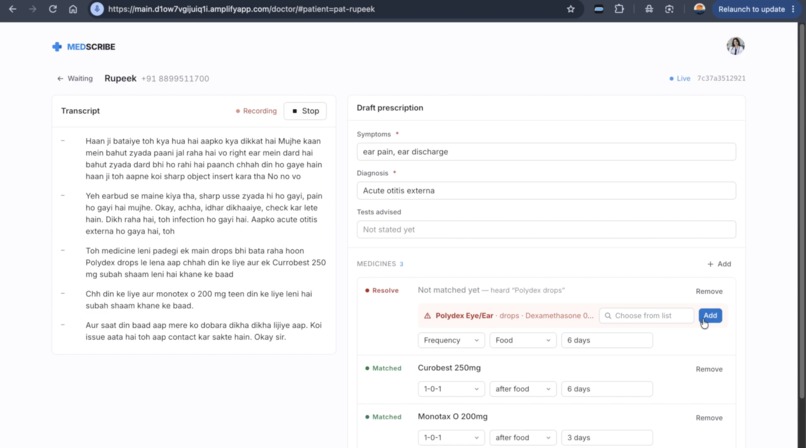806x448 pixels.
Task: Open the browser home icon
Action: click(x=73, y=9)
